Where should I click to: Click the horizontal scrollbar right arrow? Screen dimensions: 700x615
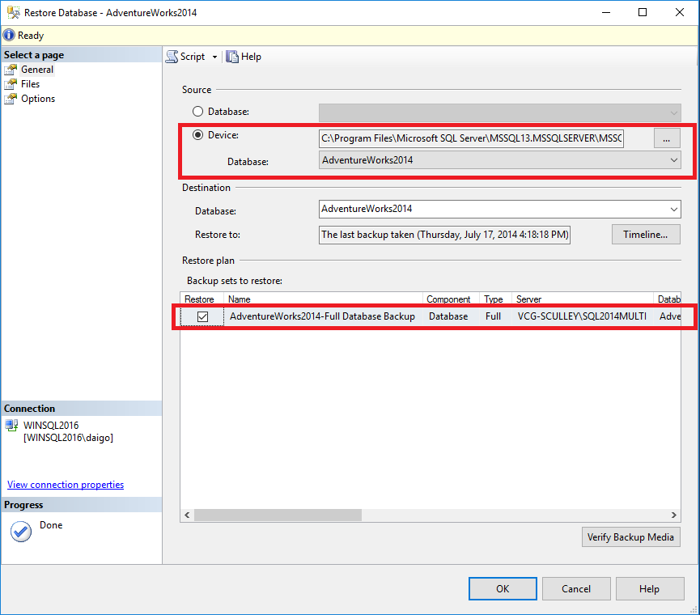point(673,515)
